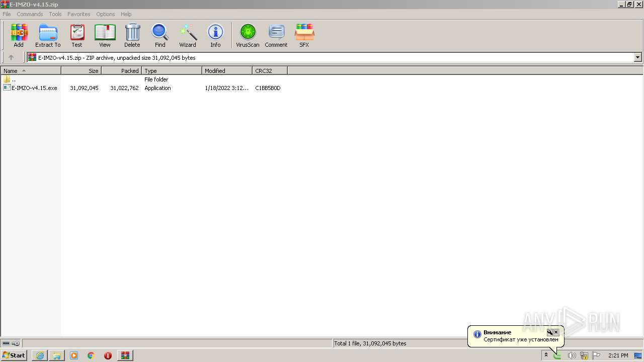The image size is (644, 362).
Task: Sort files by Modified column
Action: pos(227,70)
